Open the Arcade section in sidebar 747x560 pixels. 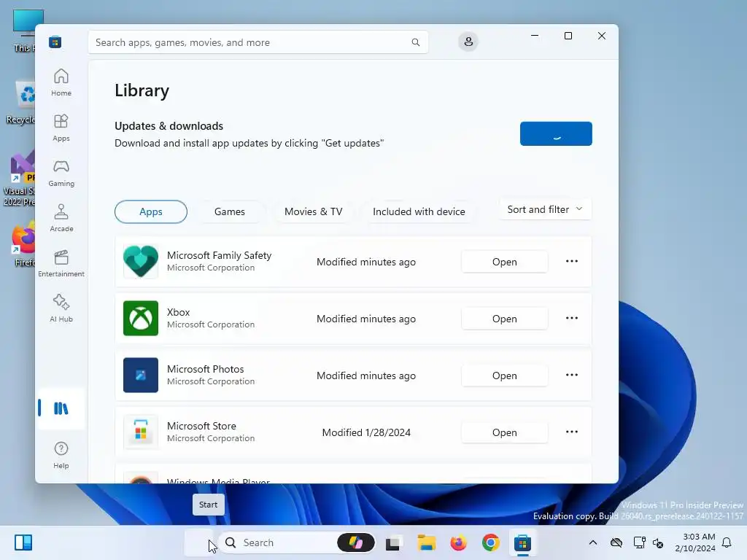[x=61, y=218]
